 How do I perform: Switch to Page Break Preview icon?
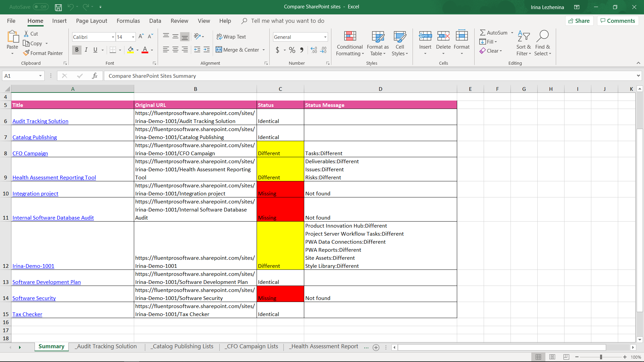tap(566, 357)
